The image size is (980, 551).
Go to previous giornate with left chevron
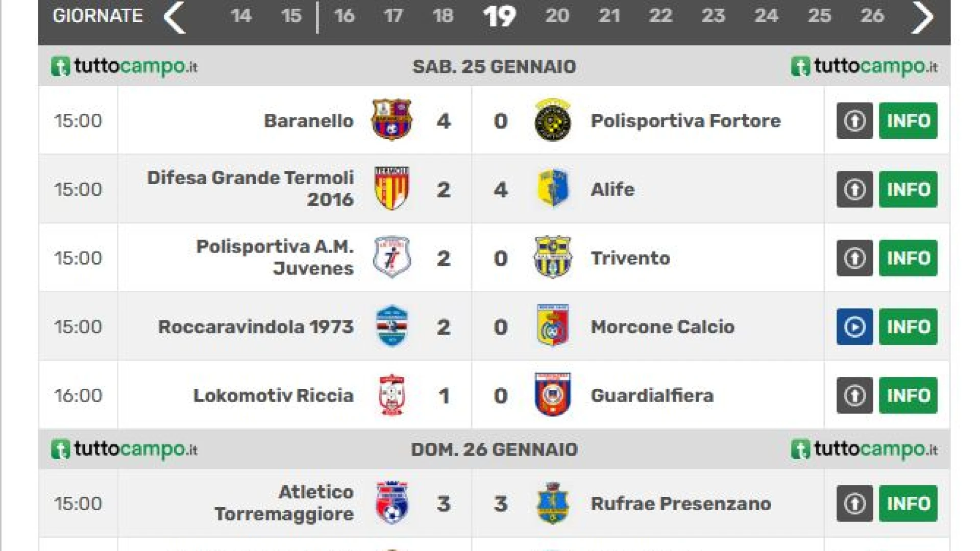tap(175, 16)
